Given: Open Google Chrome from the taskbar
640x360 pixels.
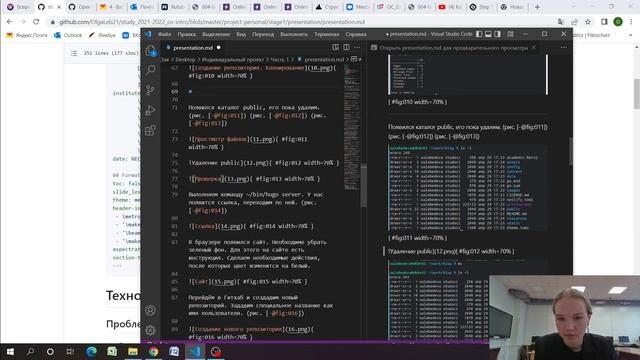Looking at the screenshot, I should (153, 351).
